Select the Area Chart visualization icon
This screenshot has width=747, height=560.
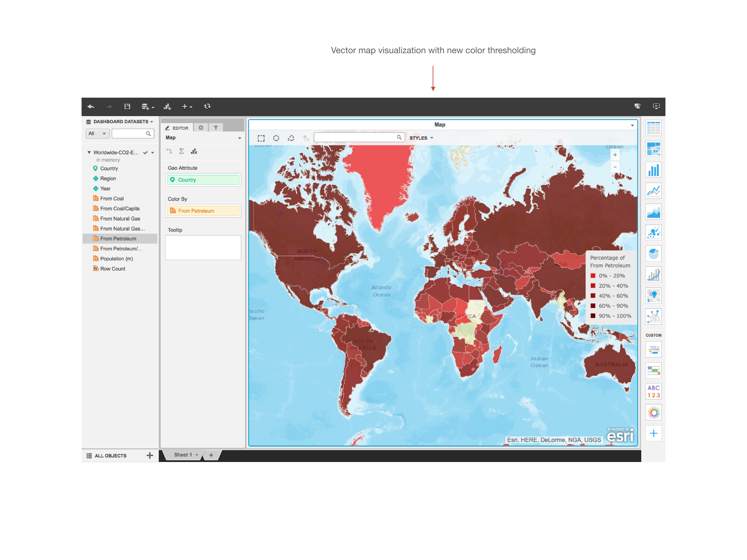(x=654, y=212)
